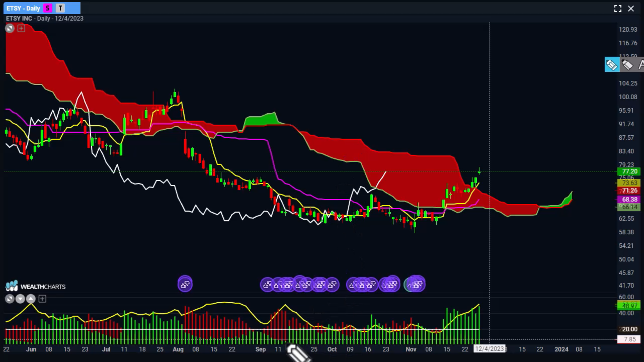Viewport: 644px width, 362px height.
Task: Click the 7.85 indicator value label
Action: (x=629, y=339)
